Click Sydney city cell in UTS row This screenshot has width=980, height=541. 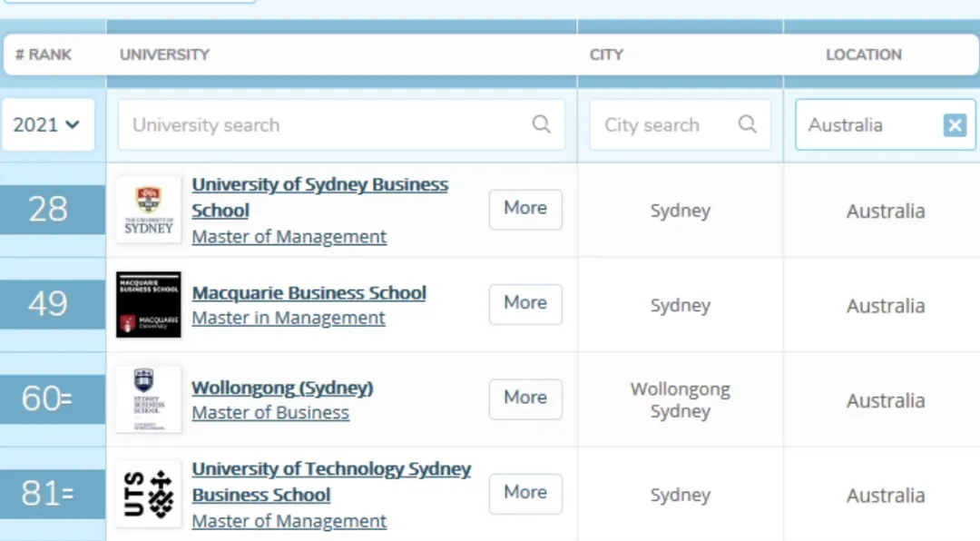coord(680,496)
